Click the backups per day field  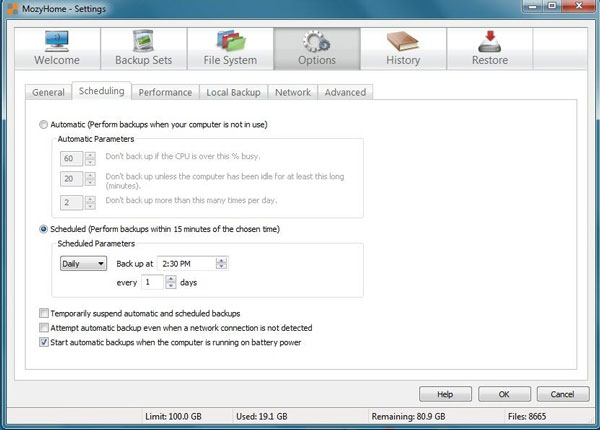(71, 202)
